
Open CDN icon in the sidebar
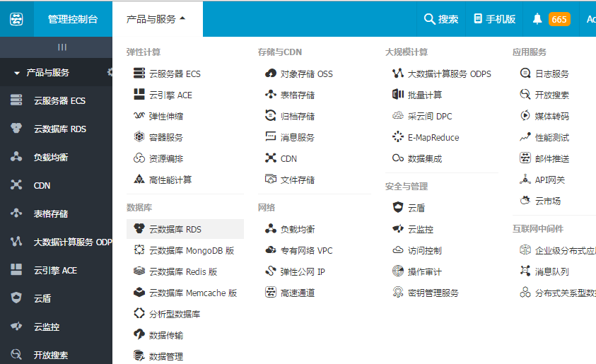point(16,185)
